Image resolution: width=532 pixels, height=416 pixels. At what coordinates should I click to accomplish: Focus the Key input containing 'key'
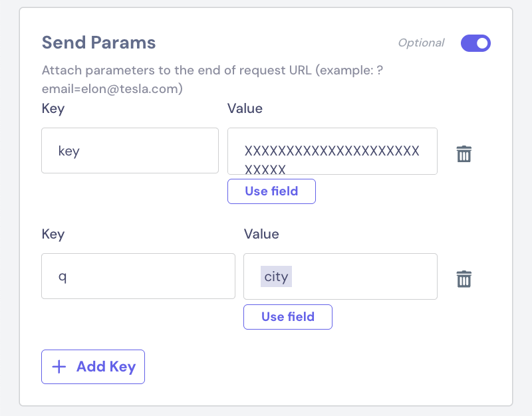coord(130,151)
